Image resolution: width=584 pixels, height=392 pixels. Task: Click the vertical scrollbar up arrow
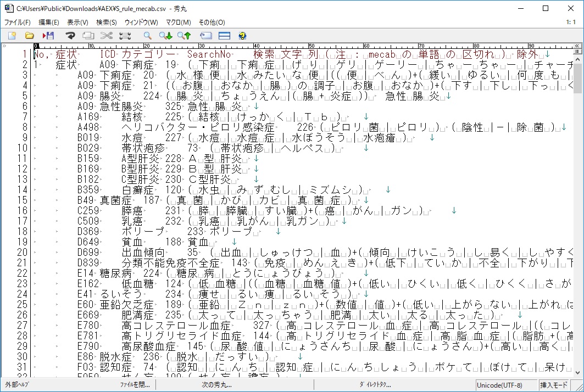pyautogui.click(x=577, y=59)
